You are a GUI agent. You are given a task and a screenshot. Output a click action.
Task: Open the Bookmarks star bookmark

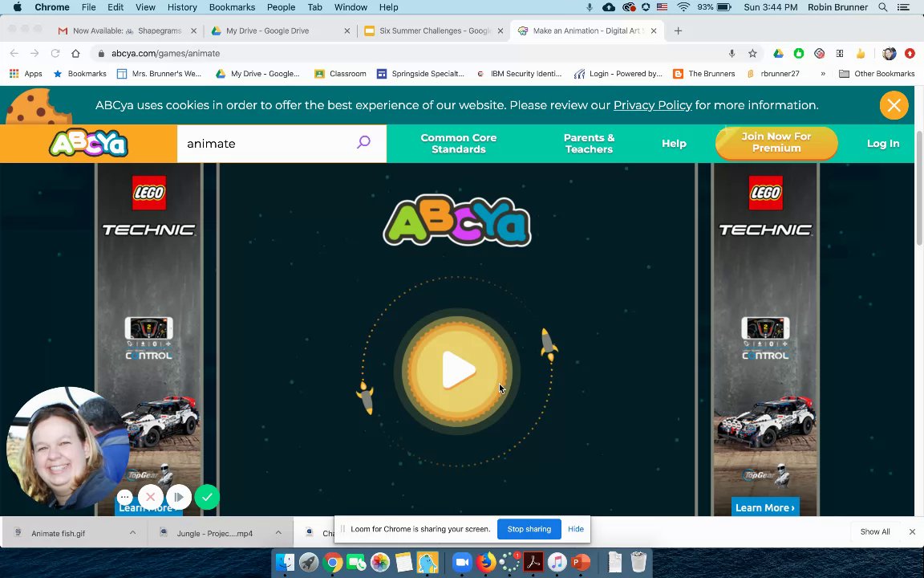80,74
